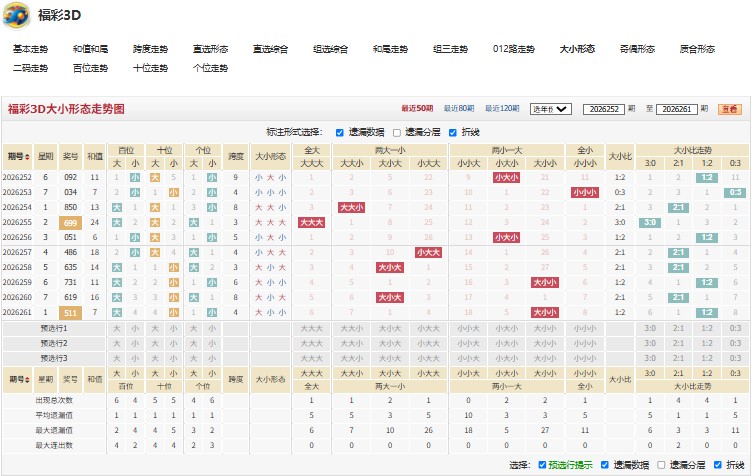753x476 pixels.
Task: Uncheck the bottom 遗漏数据 checkbox
Action: pyautogui.click(x=605, y=464)
